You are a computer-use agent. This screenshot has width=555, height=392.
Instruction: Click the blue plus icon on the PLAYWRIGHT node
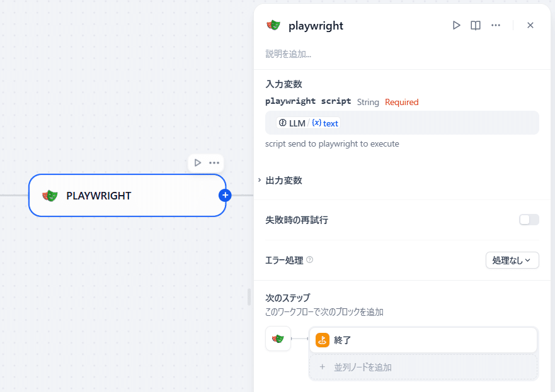click(225, 195)
